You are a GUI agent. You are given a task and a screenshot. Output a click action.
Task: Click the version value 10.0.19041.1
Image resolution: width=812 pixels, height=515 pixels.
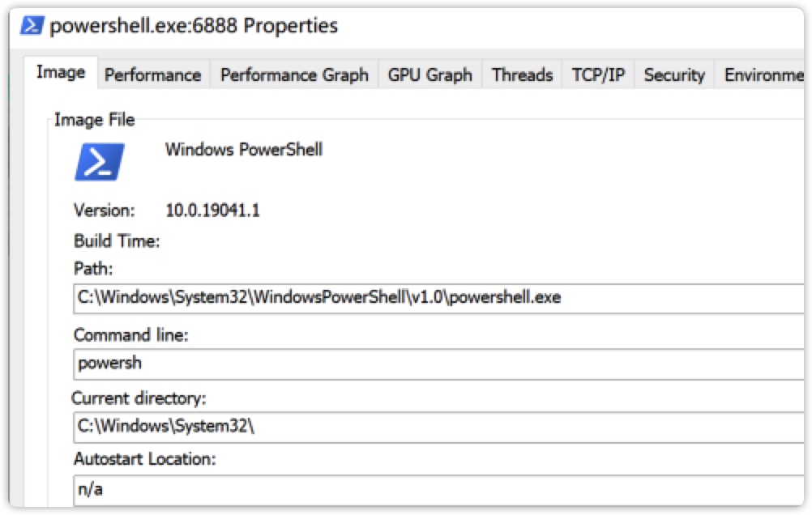pos(213,211)
